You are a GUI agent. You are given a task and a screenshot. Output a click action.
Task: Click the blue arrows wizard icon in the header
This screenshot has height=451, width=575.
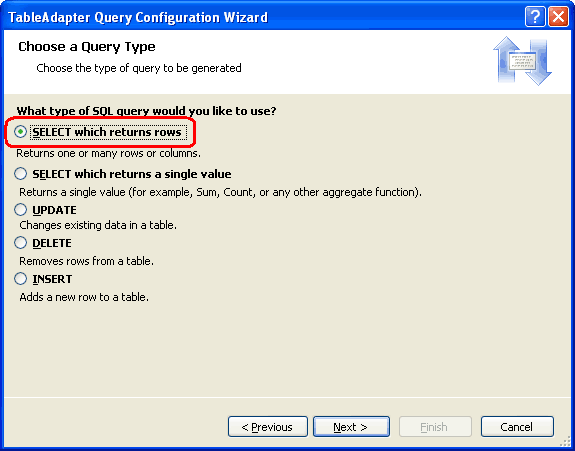523,60
